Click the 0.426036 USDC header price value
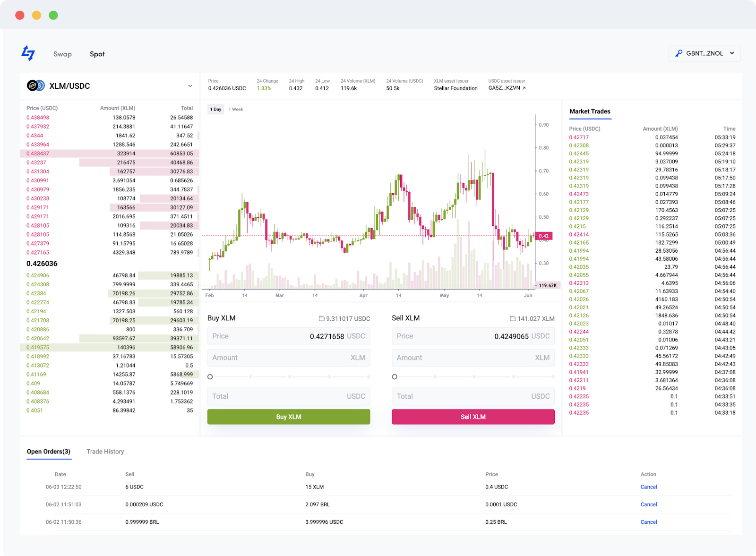The width and height of the screenshot is (756, 556). tap(227, 88)
